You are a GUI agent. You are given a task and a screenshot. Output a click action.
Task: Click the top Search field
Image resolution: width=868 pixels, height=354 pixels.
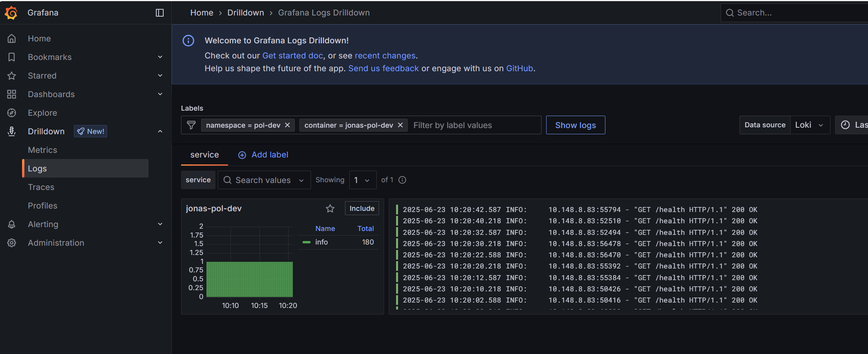point(795,13)
